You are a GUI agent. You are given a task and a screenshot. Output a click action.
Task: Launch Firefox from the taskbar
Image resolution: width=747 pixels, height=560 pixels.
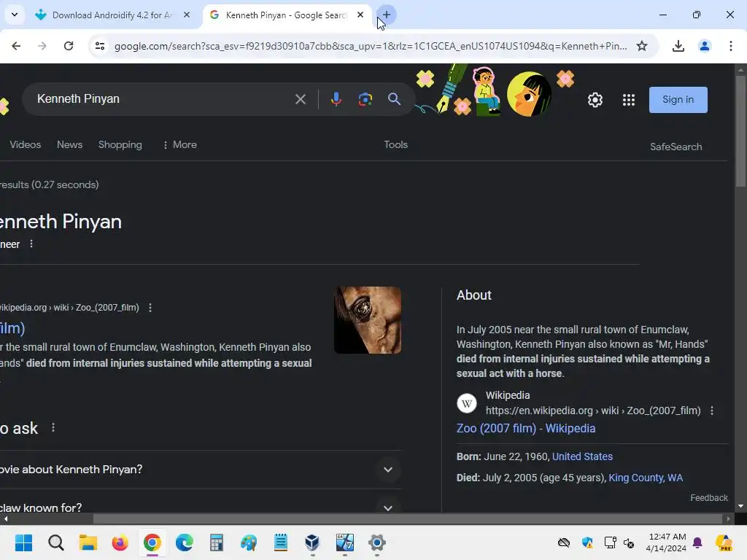120,542
